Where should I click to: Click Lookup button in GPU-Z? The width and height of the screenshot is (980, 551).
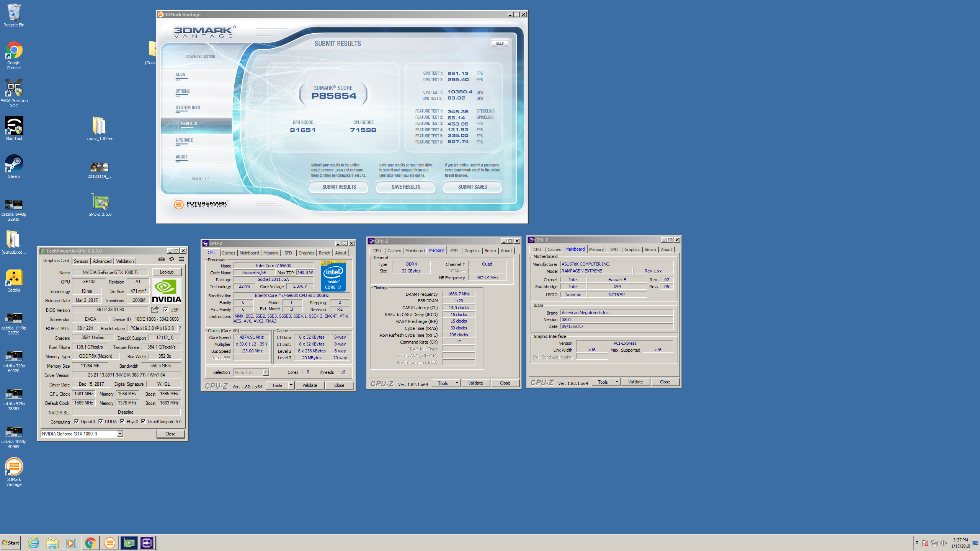coord(167,272)
